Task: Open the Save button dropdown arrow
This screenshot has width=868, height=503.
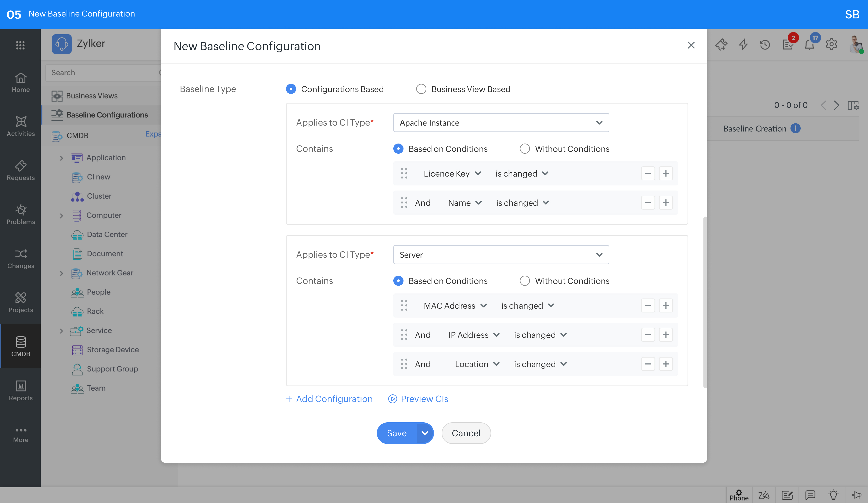Action: pyautogui.click(x=425, y=433)
